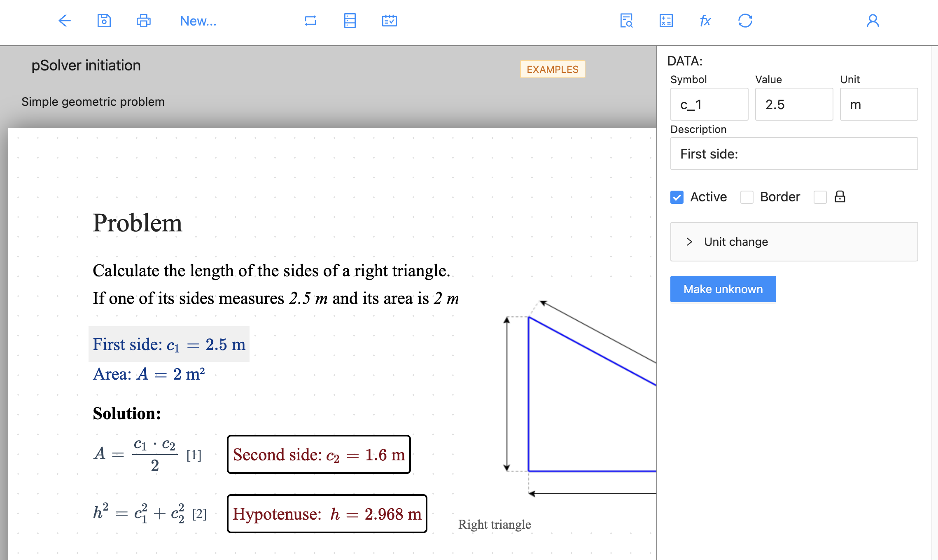Click the back arrow icon
Viewport: 938px width, 560px height.
[65, 21]
